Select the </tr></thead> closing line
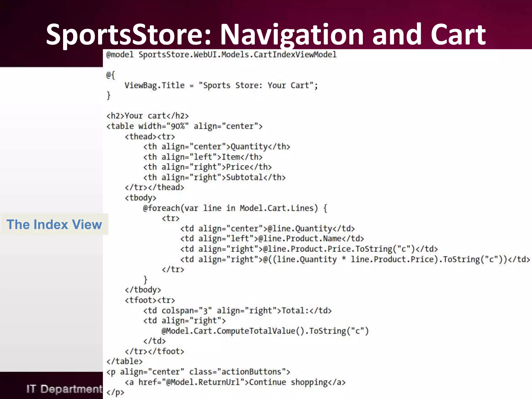The width and height of the screenshot is (532, 399). tap(154, 187)
